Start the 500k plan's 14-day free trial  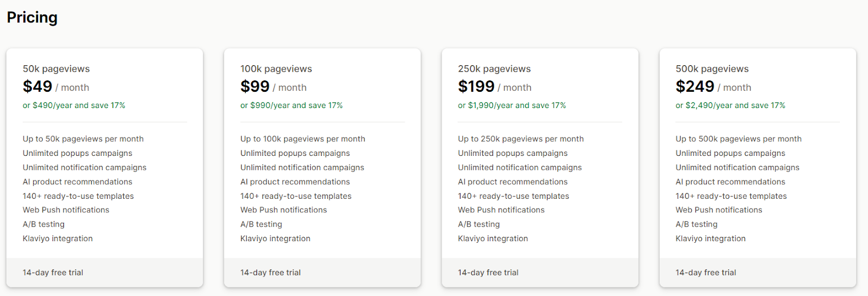coord(705,273)
